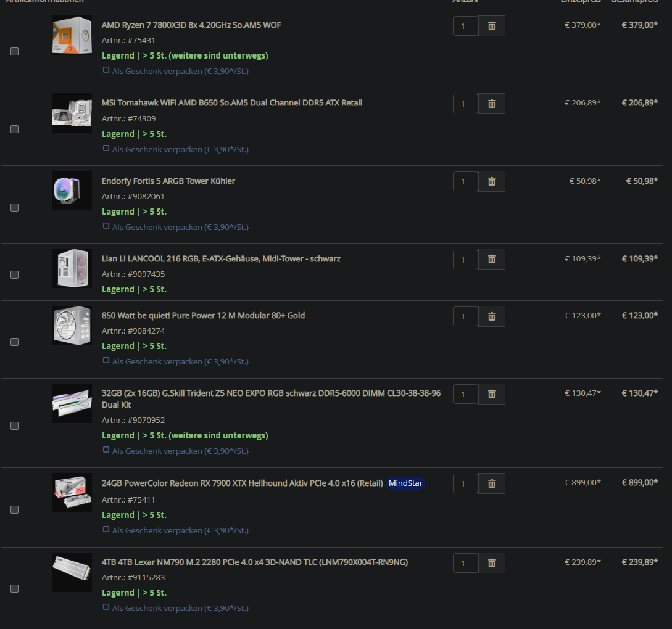Delete the AMD Ryzen 7 7800X3D from cart
This screenshot has width=672, height=629.
[x=492, y=26]
